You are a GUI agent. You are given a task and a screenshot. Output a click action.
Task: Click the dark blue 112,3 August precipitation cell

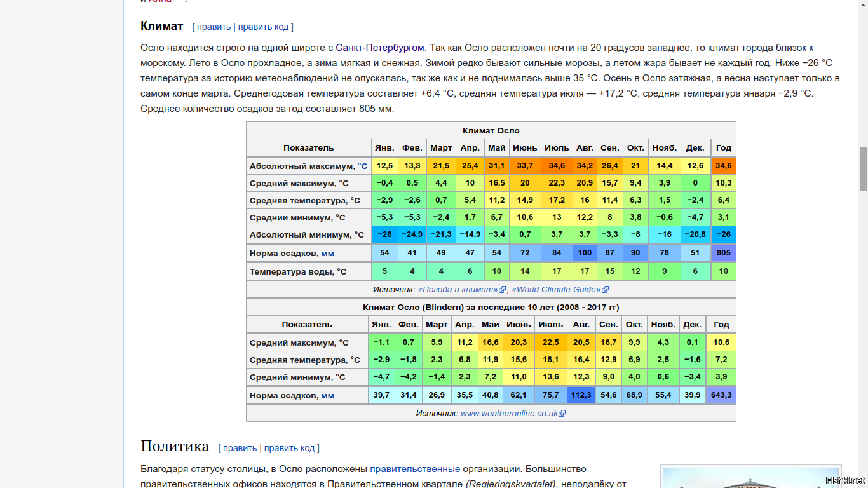pos(581,395)
